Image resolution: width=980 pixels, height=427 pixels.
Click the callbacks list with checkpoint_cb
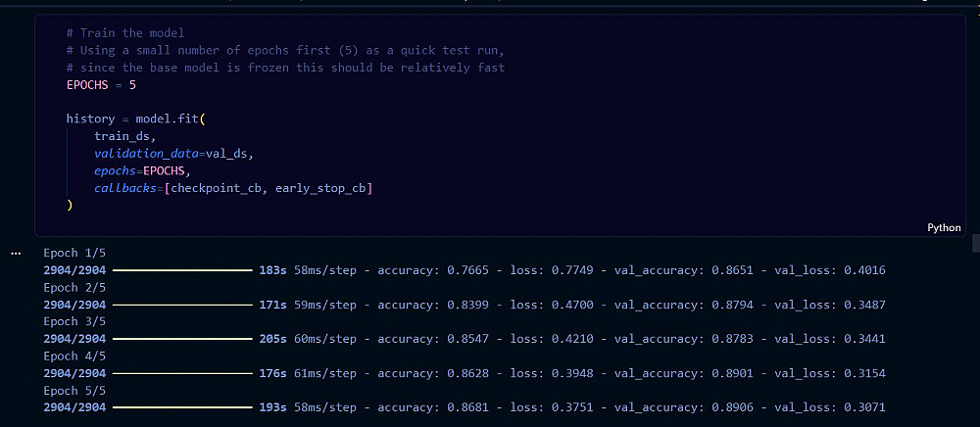click(x=233, y=188)
